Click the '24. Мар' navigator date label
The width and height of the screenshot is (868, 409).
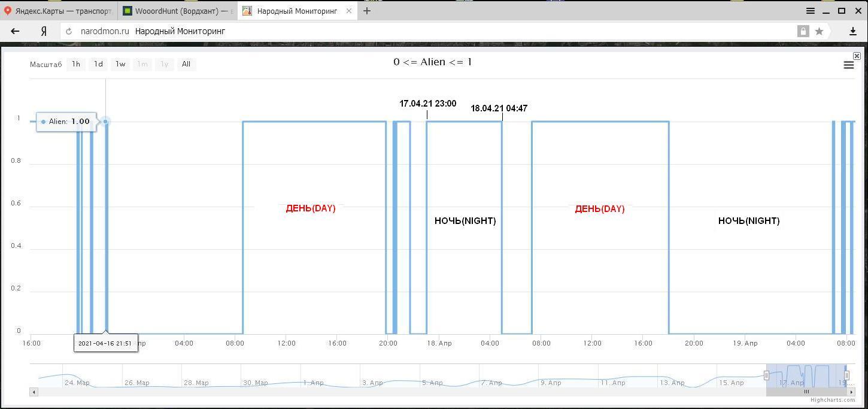tap(77, 383)
